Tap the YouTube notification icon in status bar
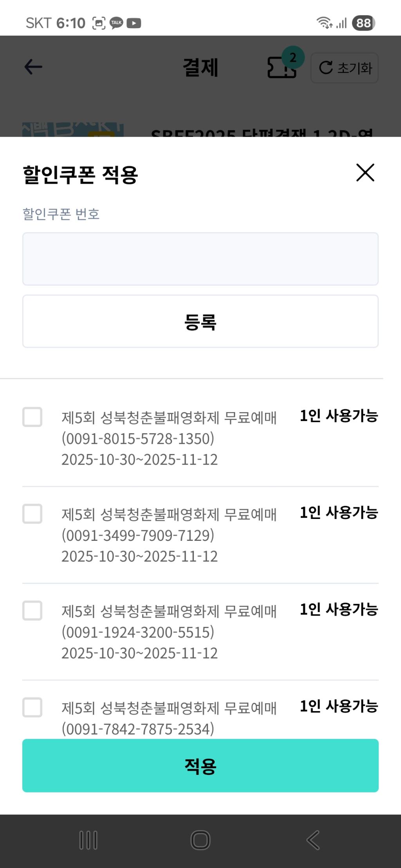 point(134,23)
